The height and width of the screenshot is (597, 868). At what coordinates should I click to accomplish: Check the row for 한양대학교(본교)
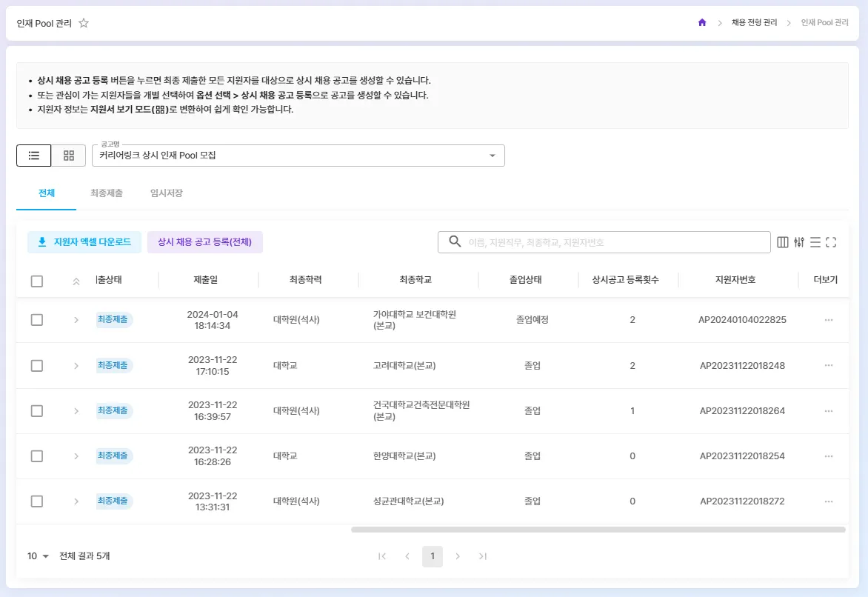pyautogui.click(x=37, y=456)
